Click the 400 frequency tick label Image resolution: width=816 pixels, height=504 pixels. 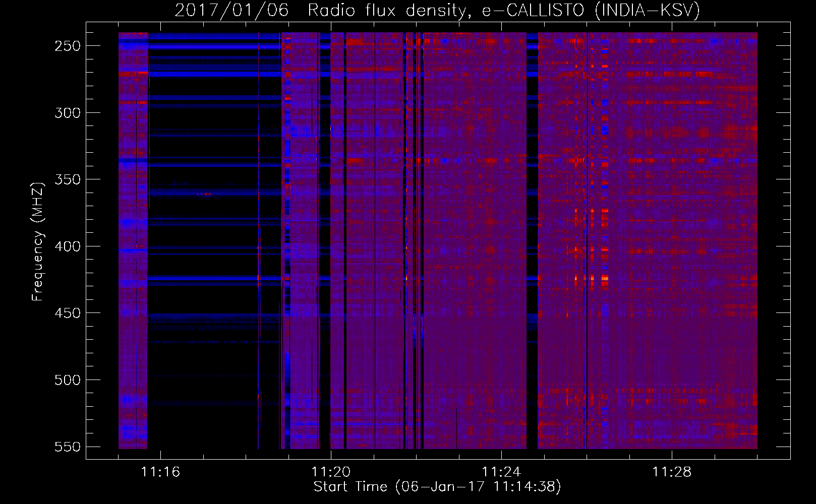tap(68, 246)
